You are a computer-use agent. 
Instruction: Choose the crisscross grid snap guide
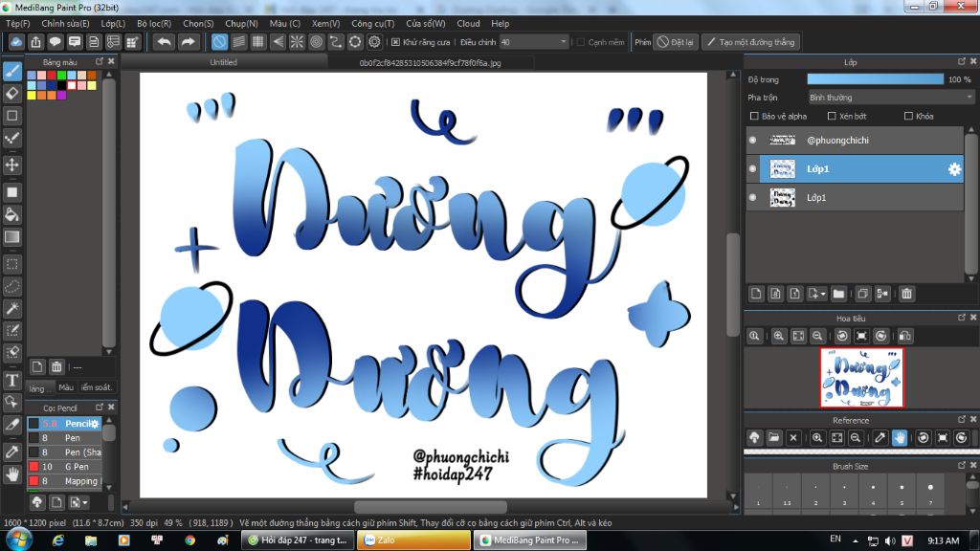coord(258,42)
